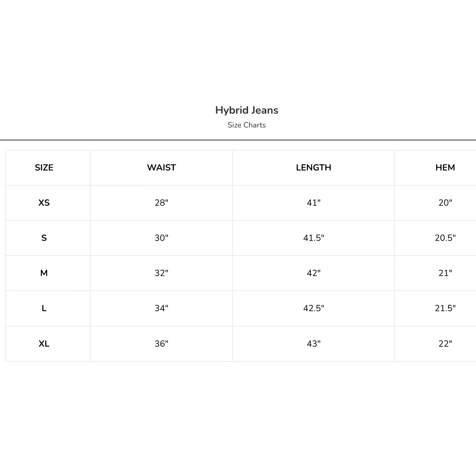Click the 42.5" length cell

click(x=314, y=308)
